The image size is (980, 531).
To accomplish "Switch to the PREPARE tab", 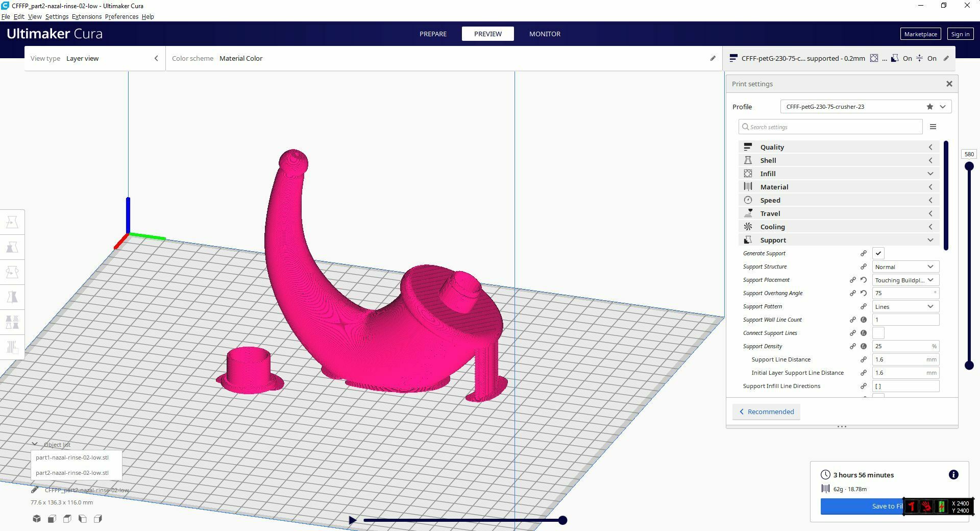I will (433, 34).
